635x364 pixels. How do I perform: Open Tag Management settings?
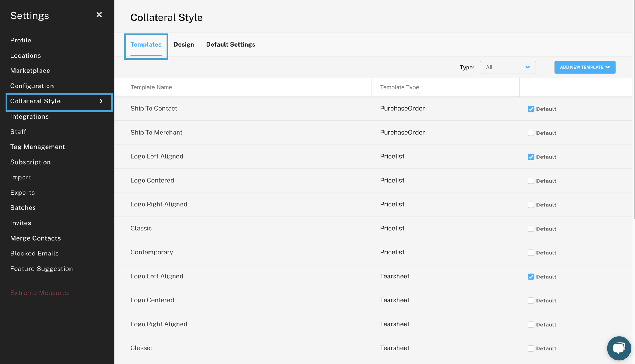37,147
